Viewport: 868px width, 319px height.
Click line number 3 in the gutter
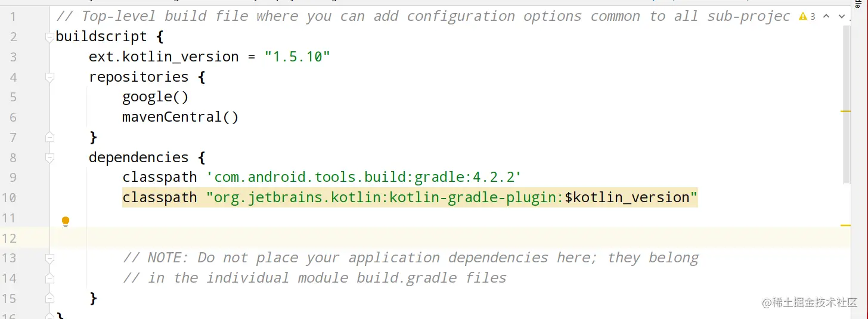[x=14, y=57]
